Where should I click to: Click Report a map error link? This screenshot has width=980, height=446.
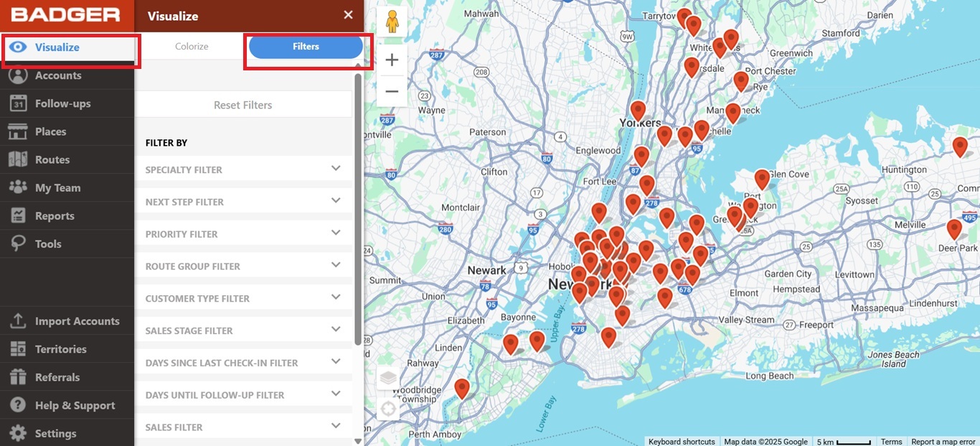(943, 442)
